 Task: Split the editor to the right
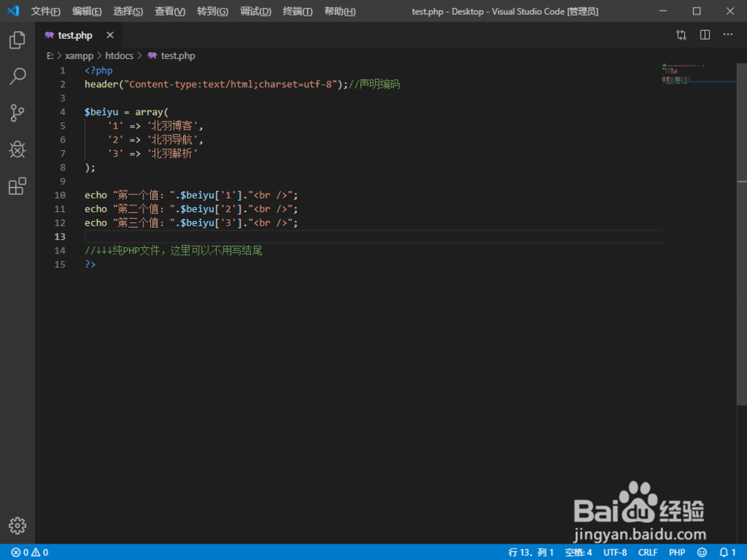click(x=705, y=35)
